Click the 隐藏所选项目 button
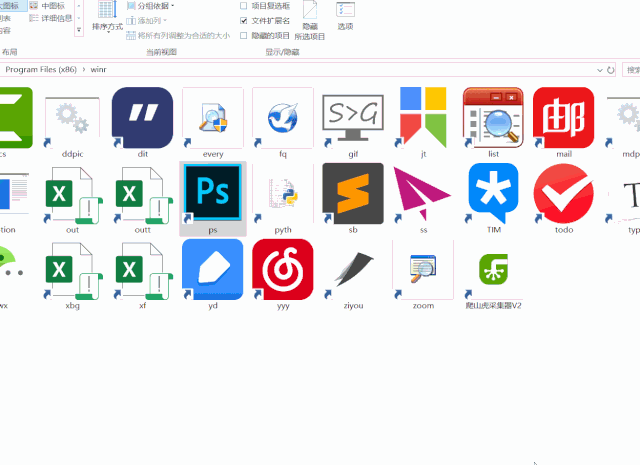Viewport: 640px width, 465px height. pos(310,20)
